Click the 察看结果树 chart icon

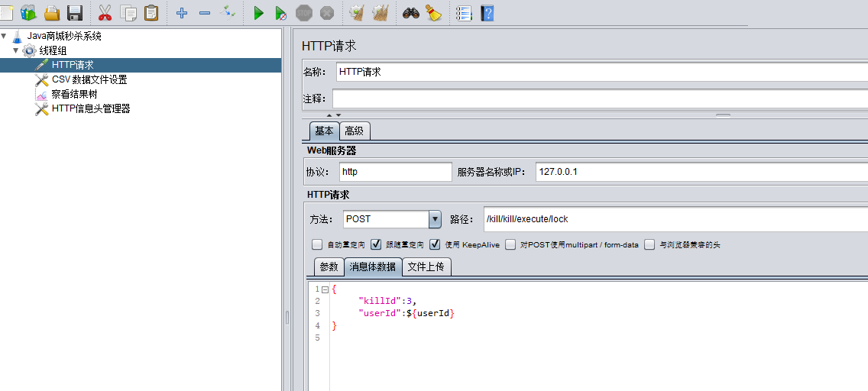click(41, 94)
